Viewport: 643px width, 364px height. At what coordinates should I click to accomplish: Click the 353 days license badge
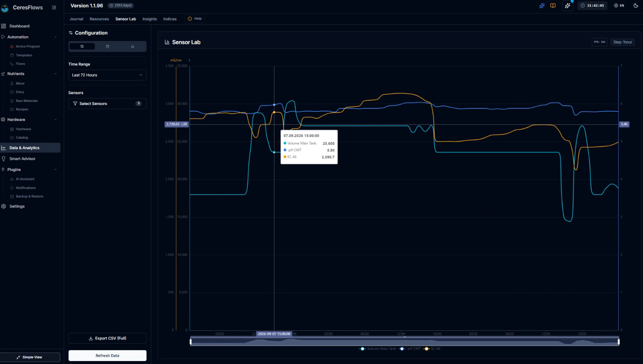[121, 5]
